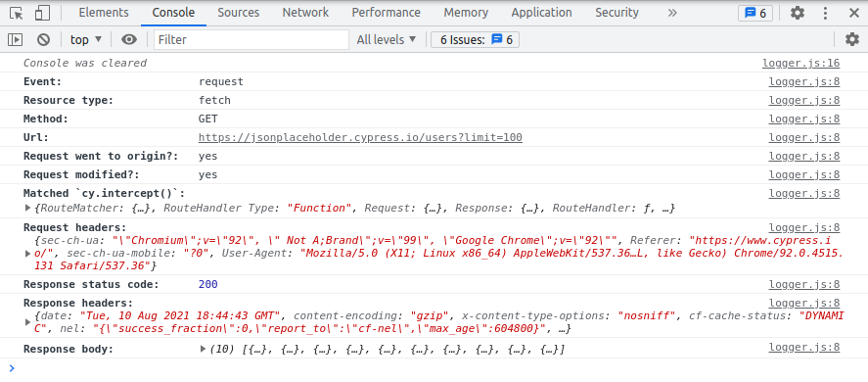The width and height of the screenshot is (868, 382).
Task: Expand the Request headers object
Action: click(x=28, y=254)
